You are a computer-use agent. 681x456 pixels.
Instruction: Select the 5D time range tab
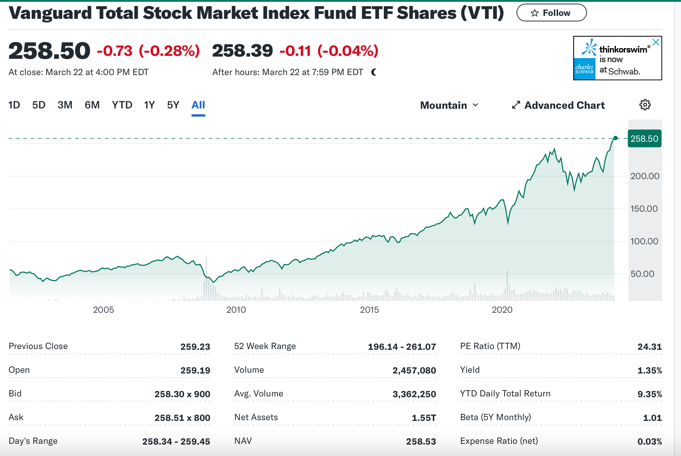point(39,105)
